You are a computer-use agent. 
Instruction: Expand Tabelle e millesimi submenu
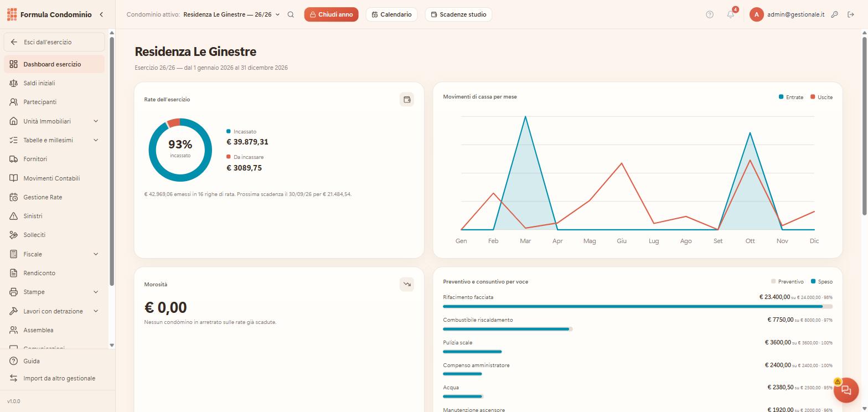[x=96, y=140]
